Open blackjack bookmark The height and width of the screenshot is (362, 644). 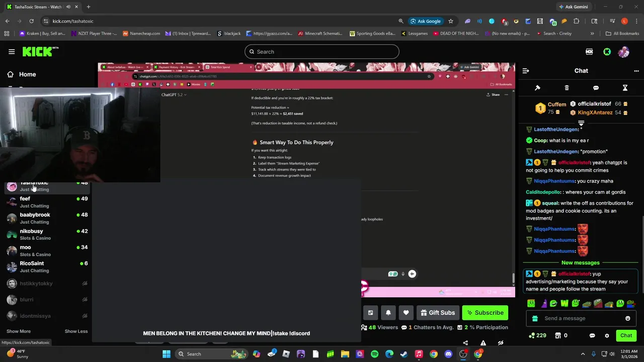pos(229,34)
